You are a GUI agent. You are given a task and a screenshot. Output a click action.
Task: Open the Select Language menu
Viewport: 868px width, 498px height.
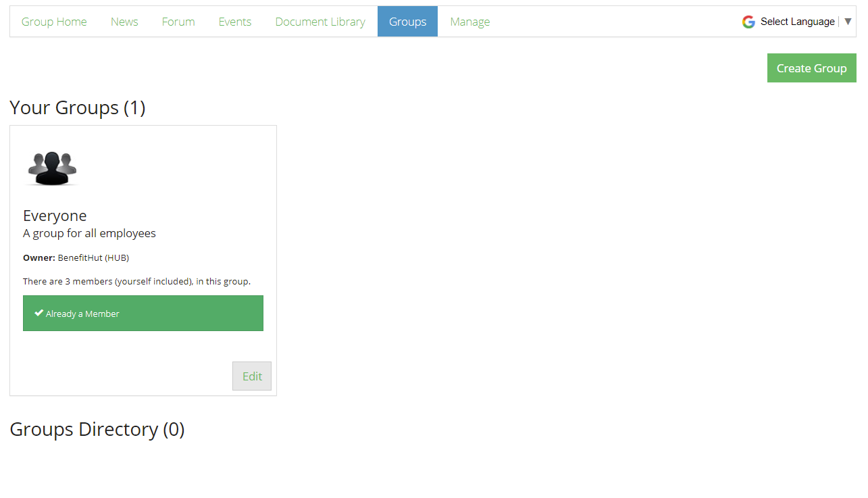[798, 22]
